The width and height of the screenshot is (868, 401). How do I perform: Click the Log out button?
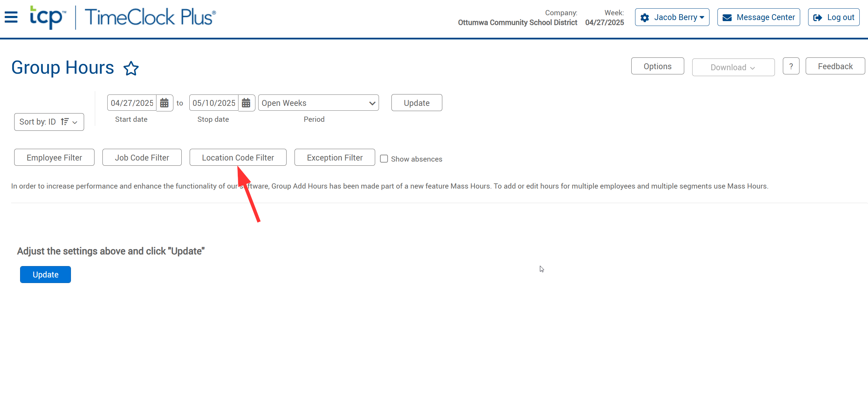[x=833, y=17]
